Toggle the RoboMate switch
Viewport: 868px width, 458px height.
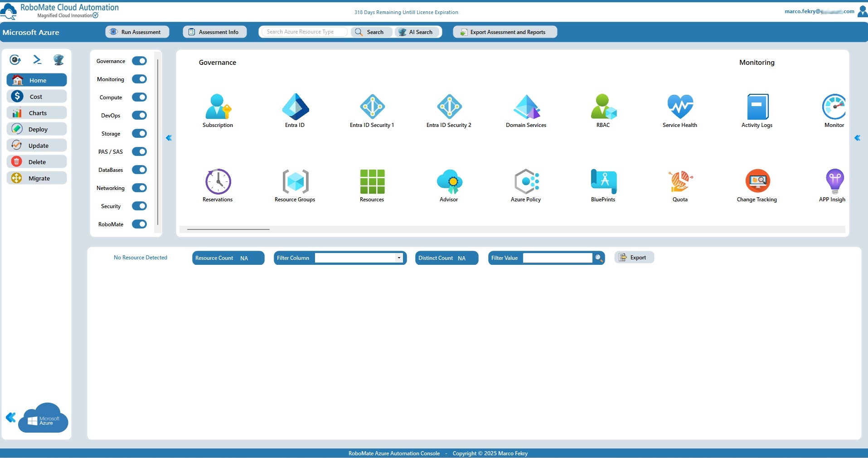pos(140,224)
